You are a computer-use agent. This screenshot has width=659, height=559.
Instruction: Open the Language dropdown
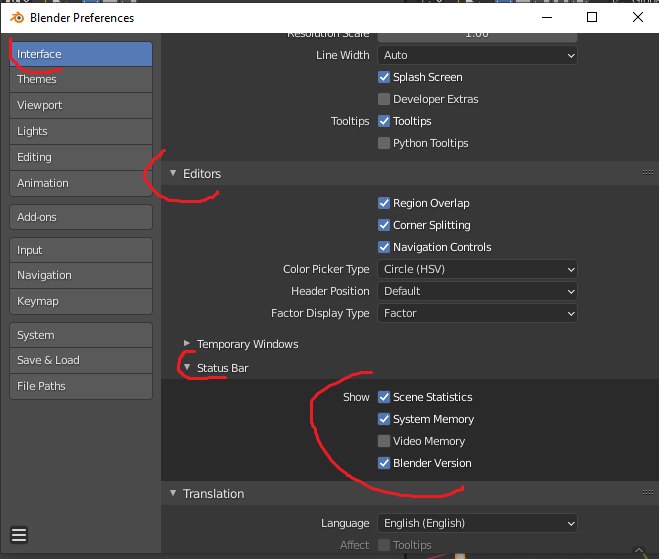click(477, 523)
